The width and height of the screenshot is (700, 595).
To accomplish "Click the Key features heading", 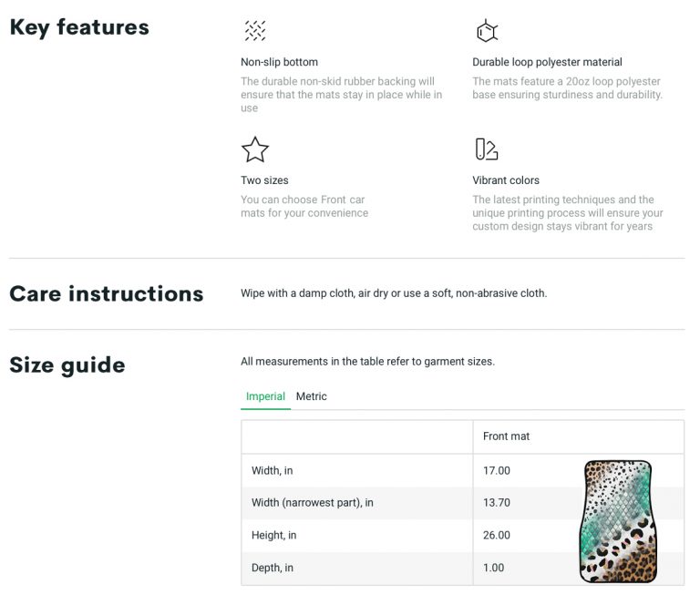I will click(x=79, y=27).
